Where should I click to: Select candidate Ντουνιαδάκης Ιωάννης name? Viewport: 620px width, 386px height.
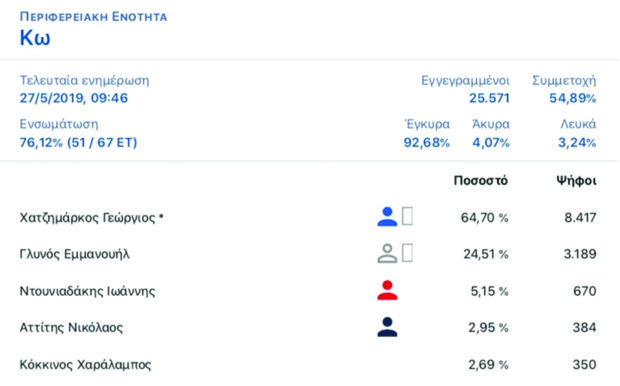coord(87,291)
